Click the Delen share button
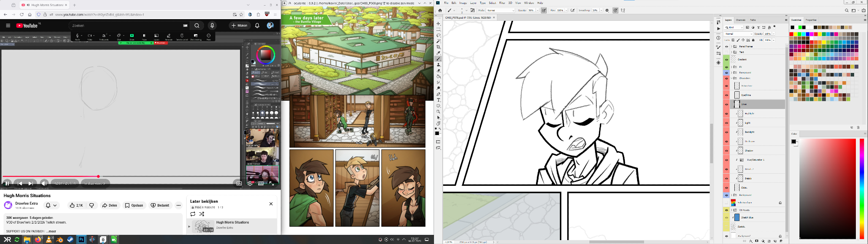Viewport: 868px width, 244px height. [110, 205]
